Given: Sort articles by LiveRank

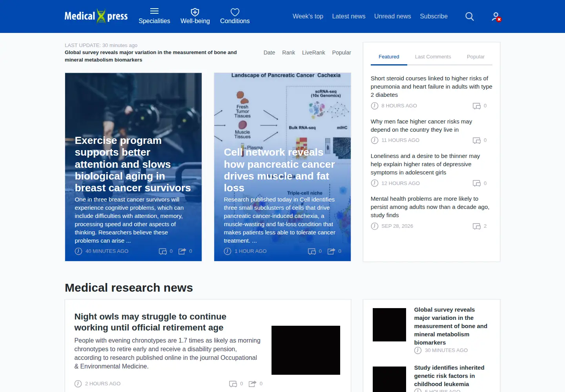Looking at the screenshot, I should [x=313, y=53].
